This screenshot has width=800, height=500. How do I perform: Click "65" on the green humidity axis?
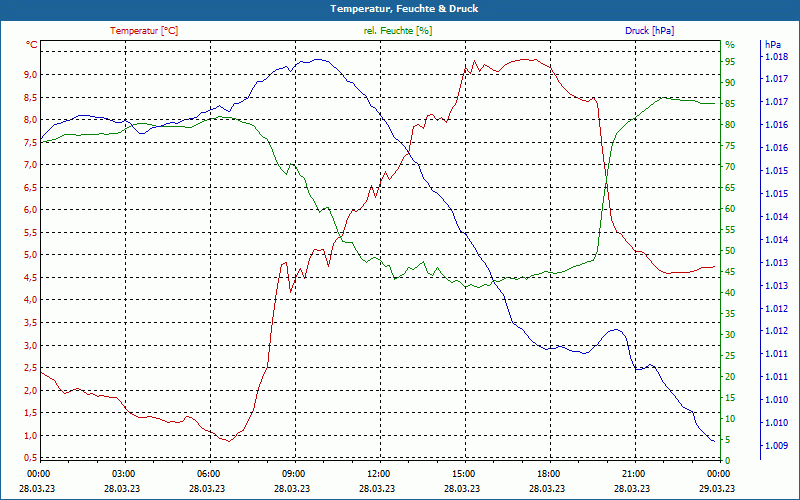[x=730, y=188]
